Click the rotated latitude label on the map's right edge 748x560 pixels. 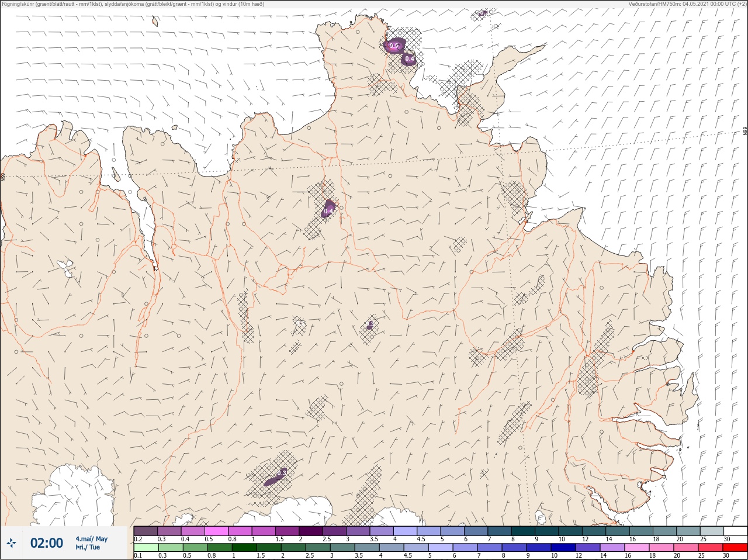pos(745,132)
